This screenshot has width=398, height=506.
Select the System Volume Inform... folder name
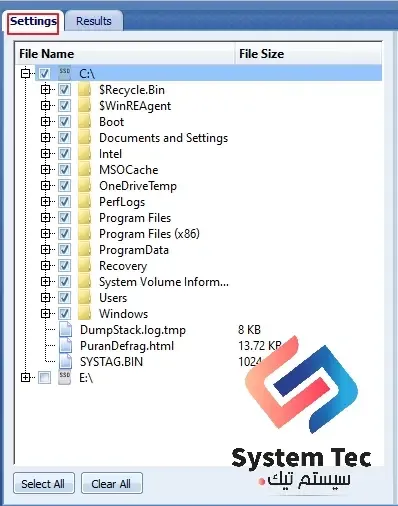tap(164, 282)
